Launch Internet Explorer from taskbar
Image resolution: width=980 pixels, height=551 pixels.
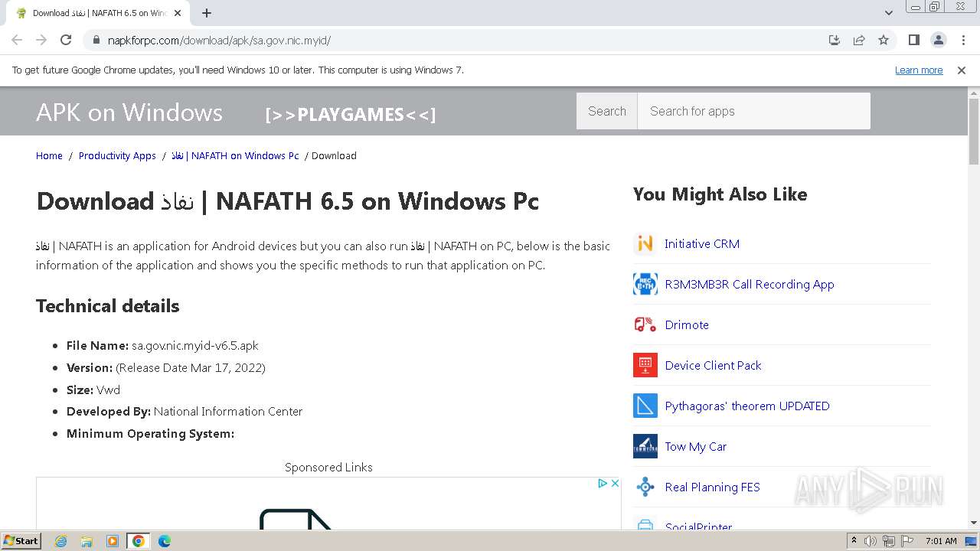point(60,541)
